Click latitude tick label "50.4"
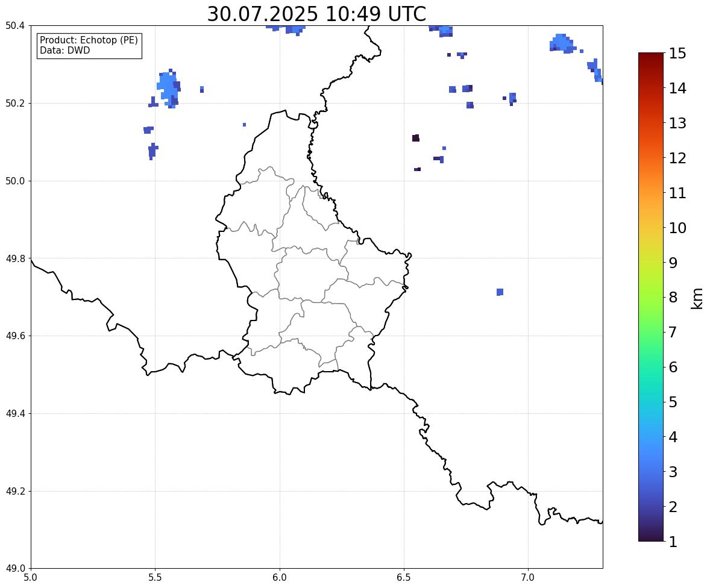The width and height of the screenshot is (710, 588). click(x=15, y=26)
